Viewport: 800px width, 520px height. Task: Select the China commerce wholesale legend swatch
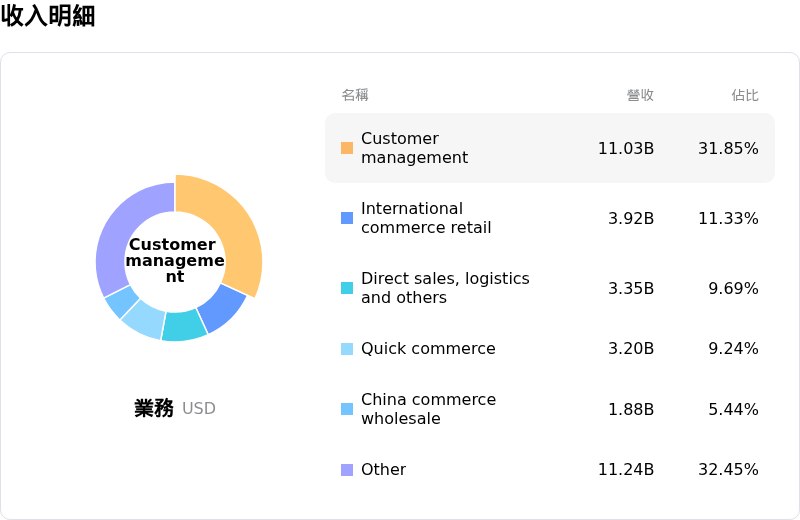point(347,409)
